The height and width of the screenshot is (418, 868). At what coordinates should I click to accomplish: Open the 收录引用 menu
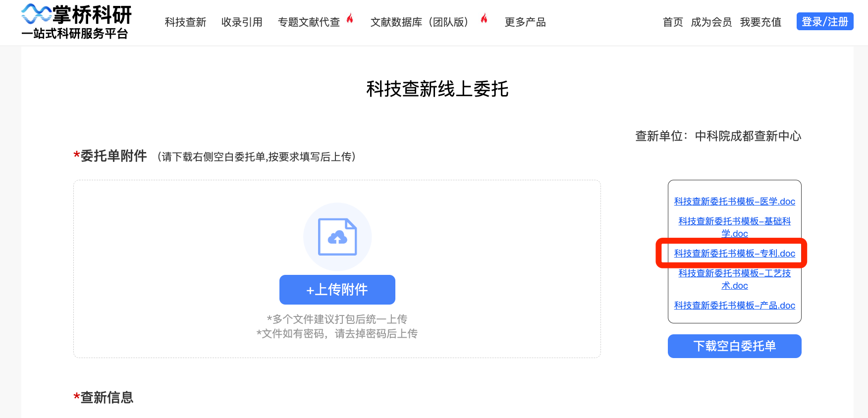[x=242, y=22]
